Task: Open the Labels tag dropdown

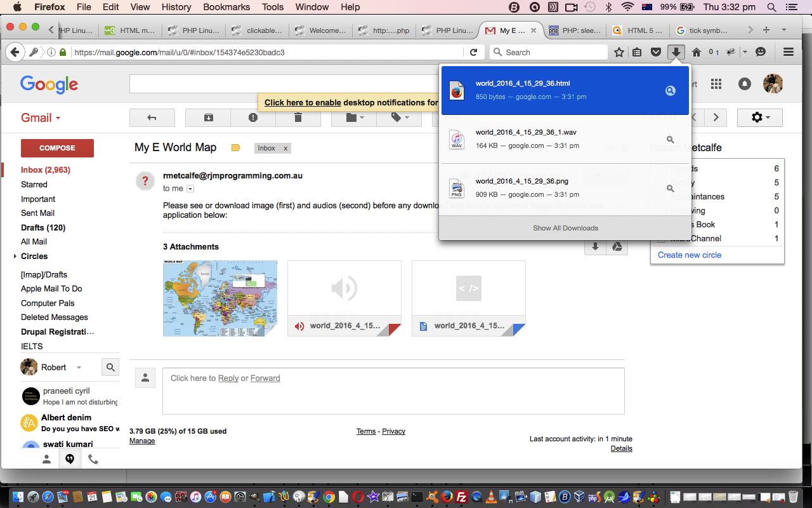Action: pos(399,117)
